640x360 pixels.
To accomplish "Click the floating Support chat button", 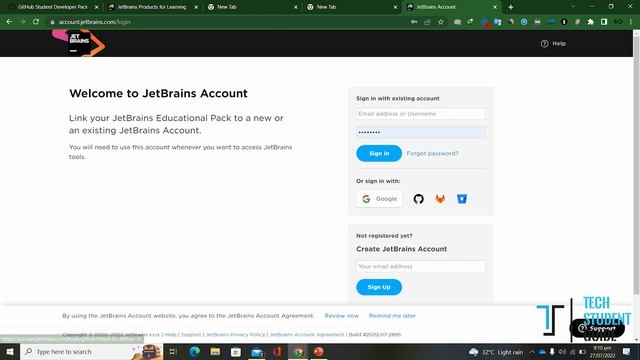I will 597,328.
